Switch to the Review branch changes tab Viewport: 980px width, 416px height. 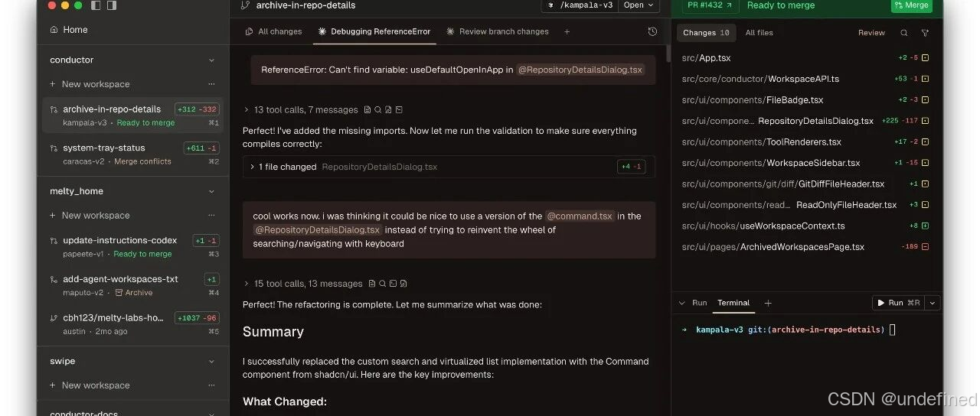[497, 31]
